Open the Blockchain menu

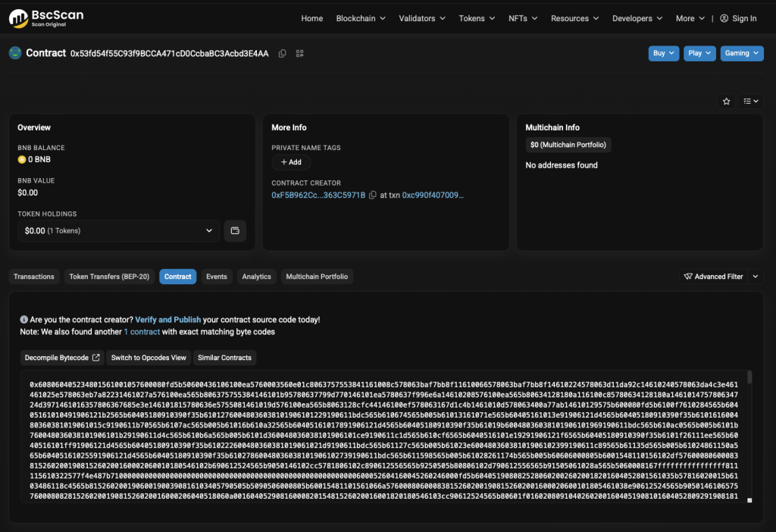[x=361, y=18]
